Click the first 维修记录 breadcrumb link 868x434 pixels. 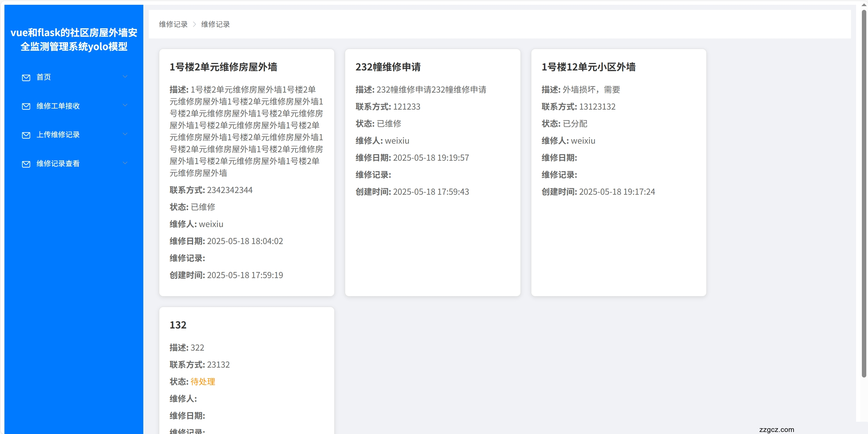(x=173, y=24)
